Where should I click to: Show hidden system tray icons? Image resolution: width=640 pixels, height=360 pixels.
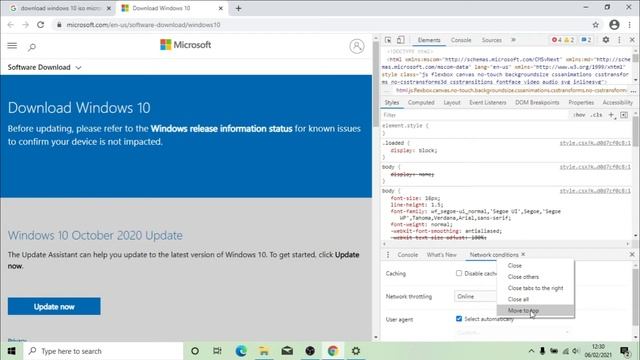(531, 351)
